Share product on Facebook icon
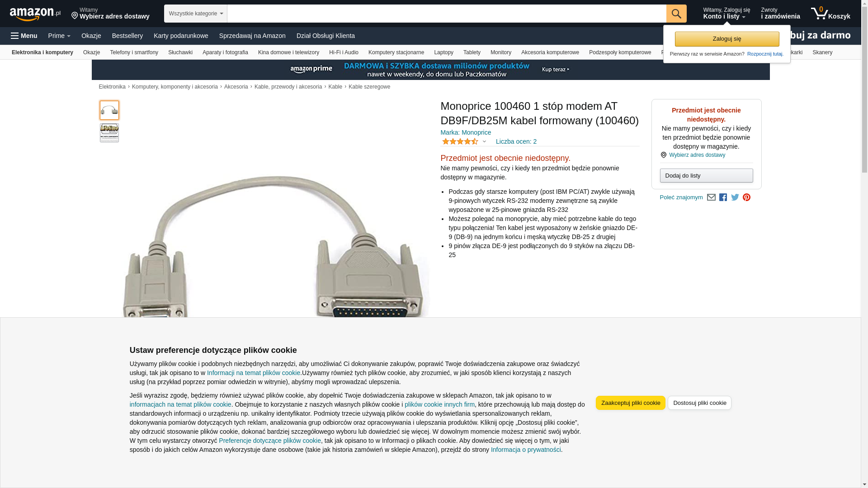The width and height of the screenshot is (868, 488). click(723, 197)
